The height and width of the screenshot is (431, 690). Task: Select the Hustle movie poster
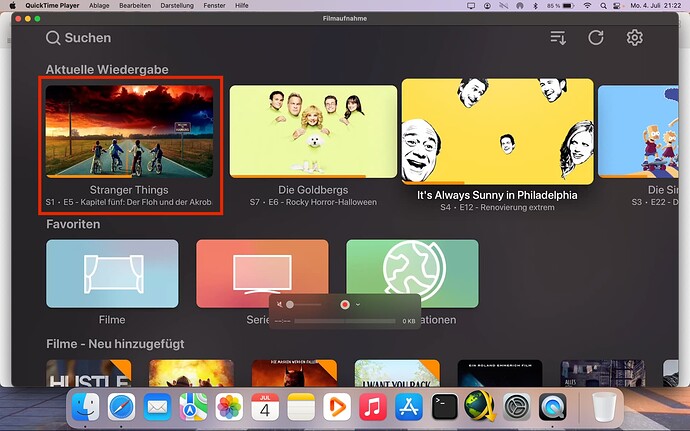pos(88,373)
